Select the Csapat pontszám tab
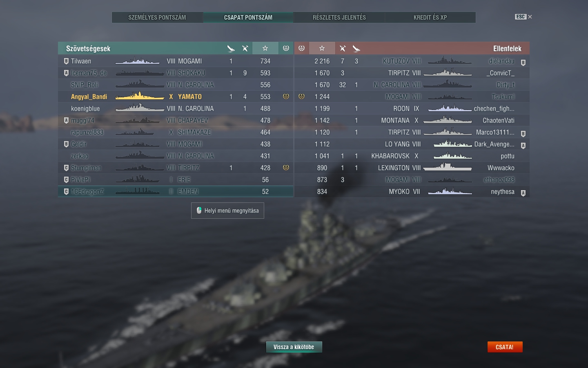588x368 pixels. tap(248, 17)
